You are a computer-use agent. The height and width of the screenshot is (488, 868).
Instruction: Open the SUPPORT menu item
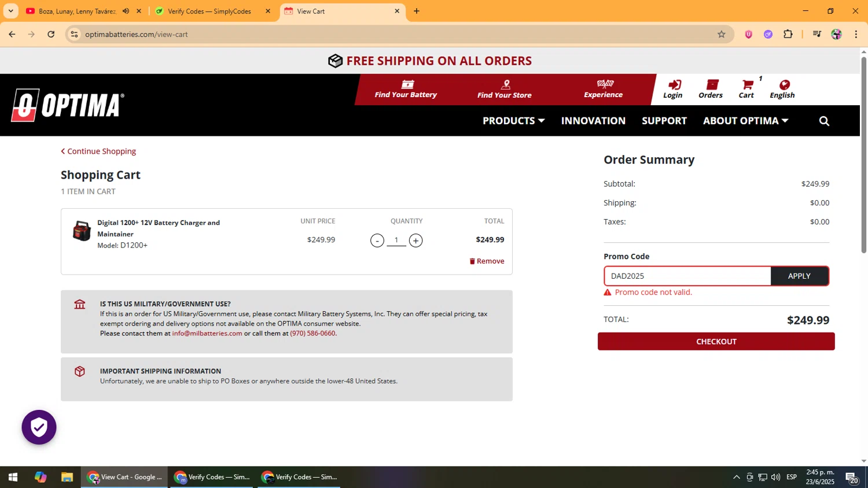(664, 121)
